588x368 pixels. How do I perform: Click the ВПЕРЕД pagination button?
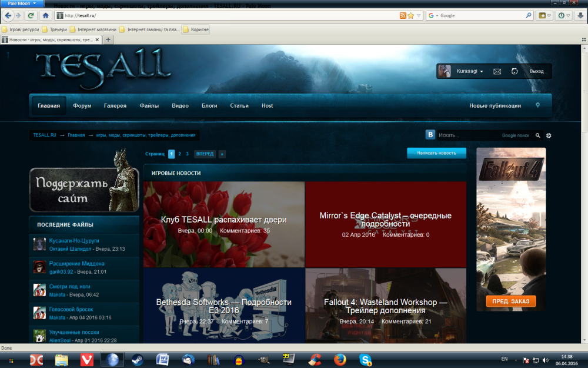(x=205, y=154)
